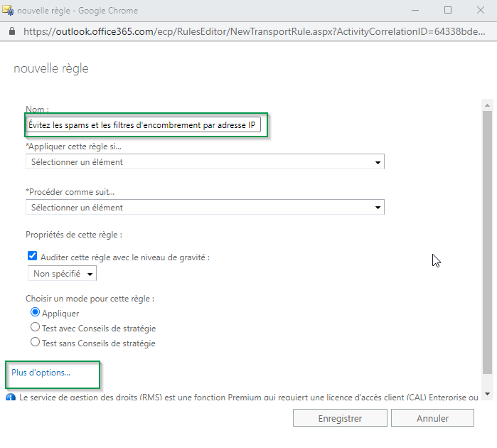Click the vertical scrollbar thumb

pyautogui.click(x=487, y=242)
